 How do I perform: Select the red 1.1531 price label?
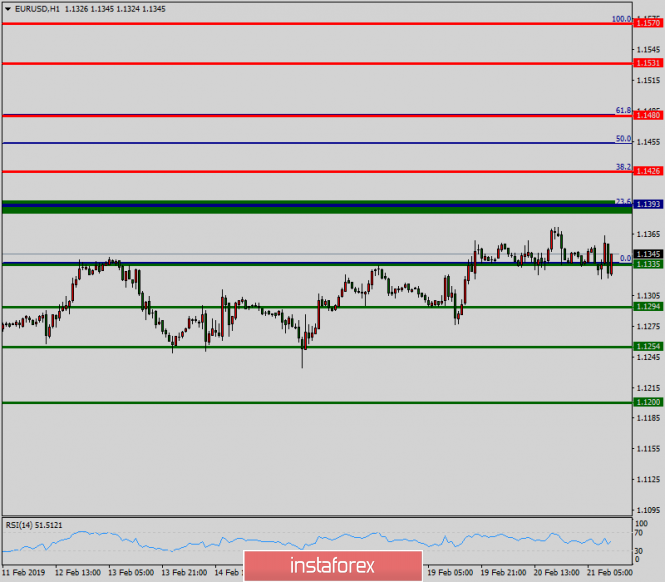click(x=648, y=63)
